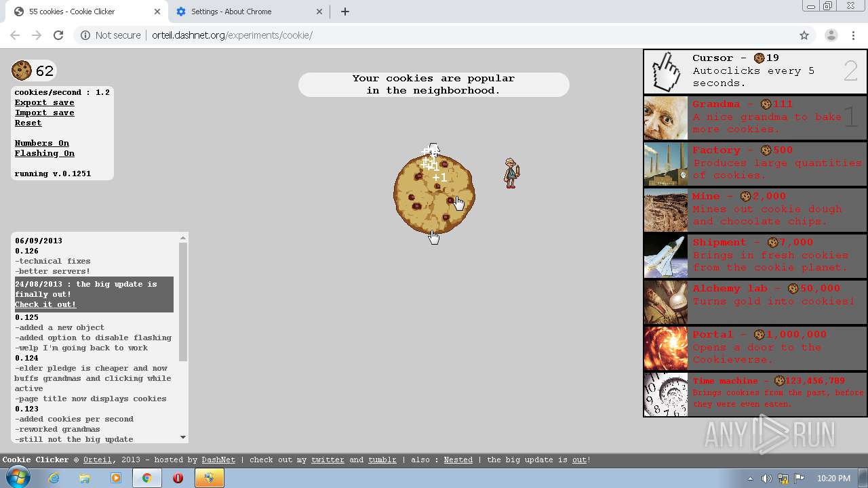Viewport: 868px width, 488px height.
Task: Click the Mine quarry icon
Action: pyautogui.click(x=666, y=210)
